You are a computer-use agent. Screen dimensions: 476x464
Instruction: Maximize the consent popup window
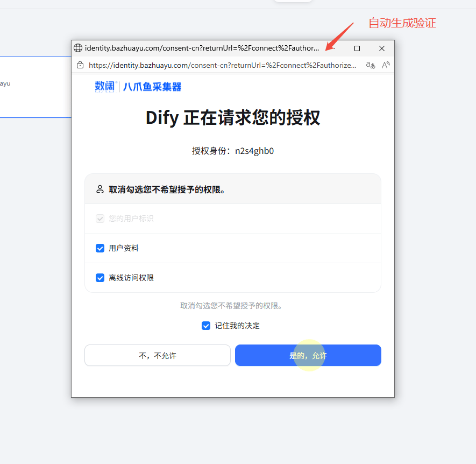[357, 48]
